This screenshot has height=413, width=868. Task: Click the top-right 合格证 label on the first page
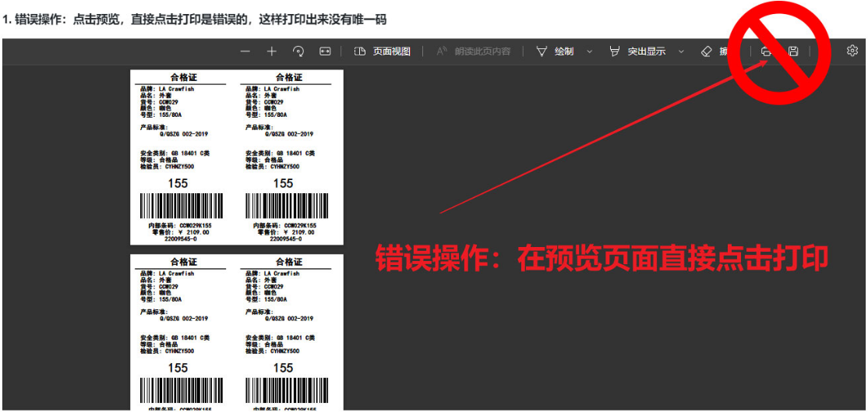coord(288,78)
